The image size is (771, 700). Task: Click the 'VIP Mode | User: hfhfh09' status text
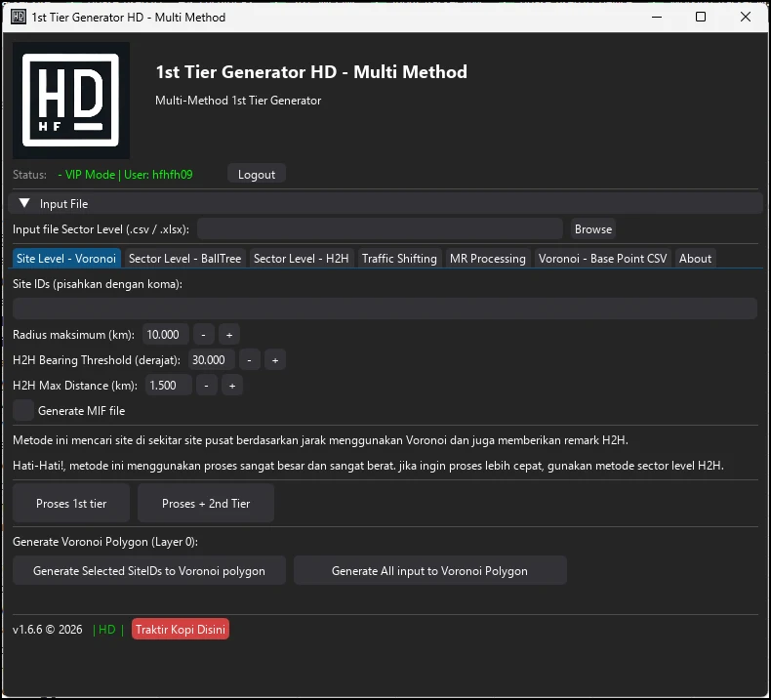(125, 174)
